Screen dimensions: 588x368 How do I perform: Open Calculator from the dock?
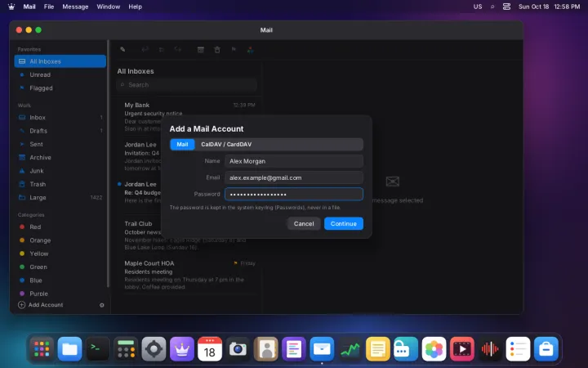click(x=126, y=349)
